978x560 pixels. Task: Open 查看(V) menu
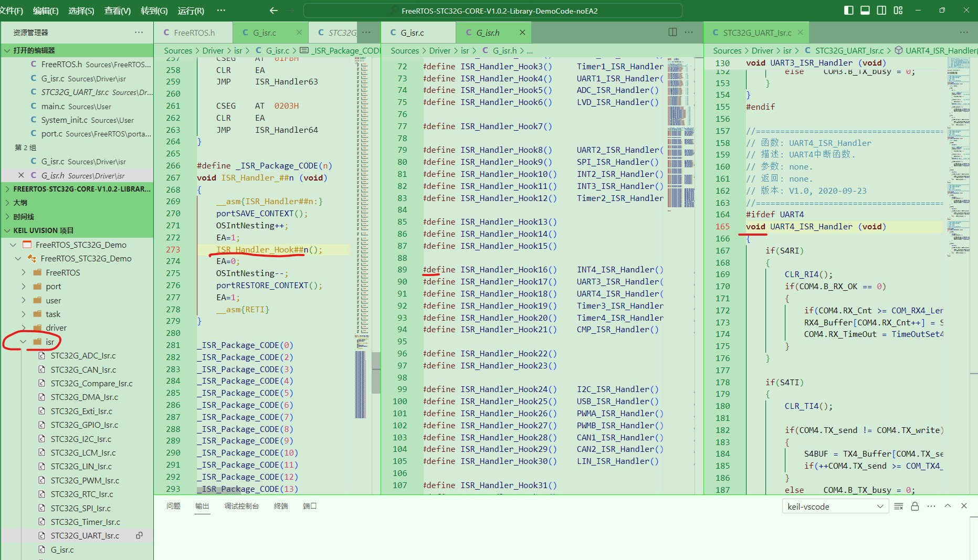point(118,10)
